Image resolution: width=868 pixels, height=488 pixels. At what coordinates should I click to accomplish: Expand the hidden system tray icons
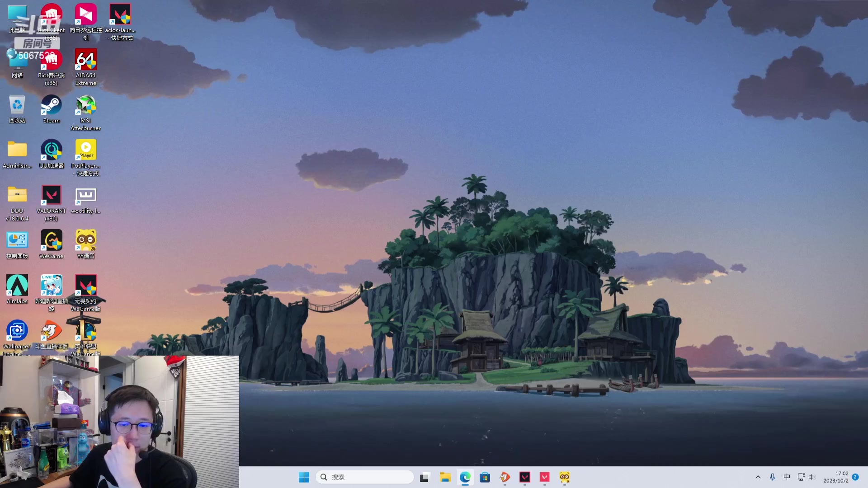click(x=758, y=477)
